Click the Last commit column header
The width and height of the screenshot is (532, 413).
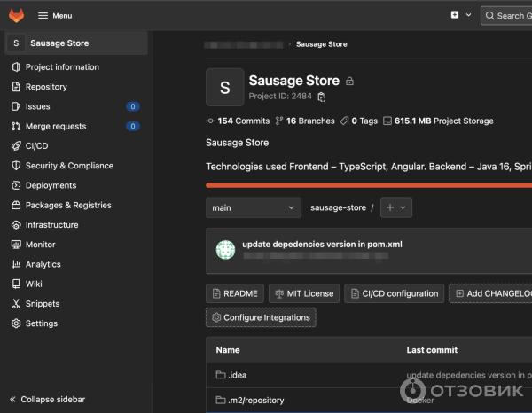point(432,350)
